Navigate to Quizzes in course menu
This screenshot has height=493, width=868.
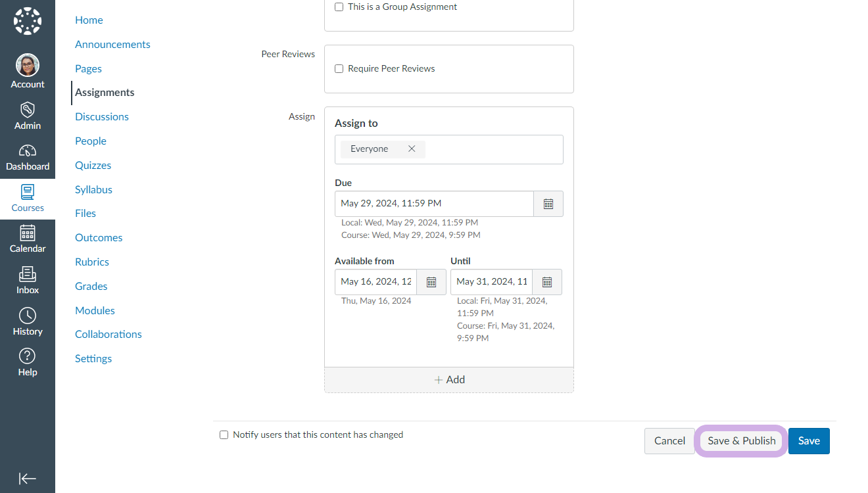(x=93, y=166)
